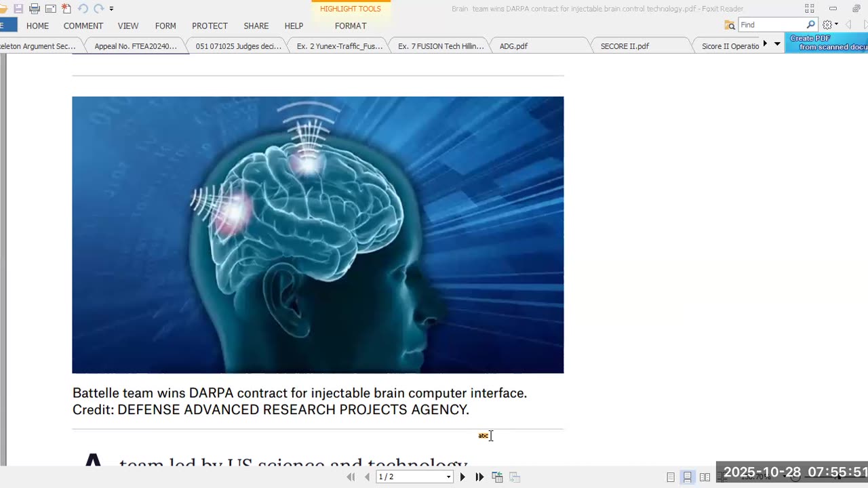
Task: Switch to Appeal No. FTEA20240 document tab
Action: 136,46
